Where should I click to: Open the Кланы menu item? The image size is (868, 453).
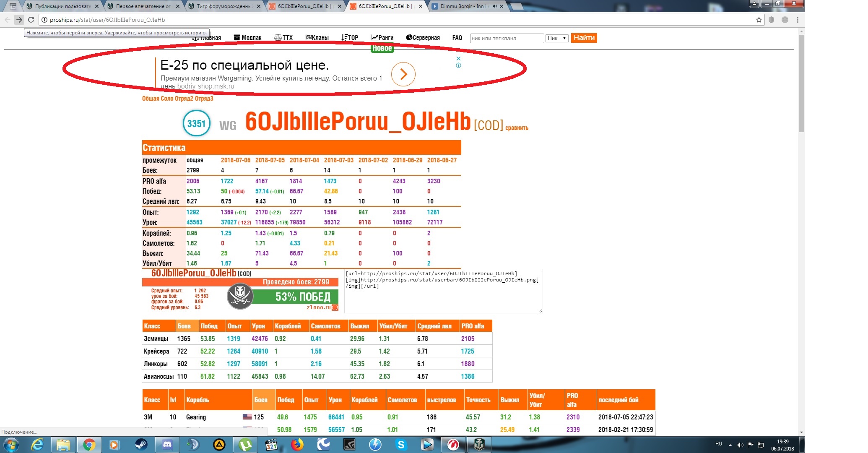pos(317,38)
